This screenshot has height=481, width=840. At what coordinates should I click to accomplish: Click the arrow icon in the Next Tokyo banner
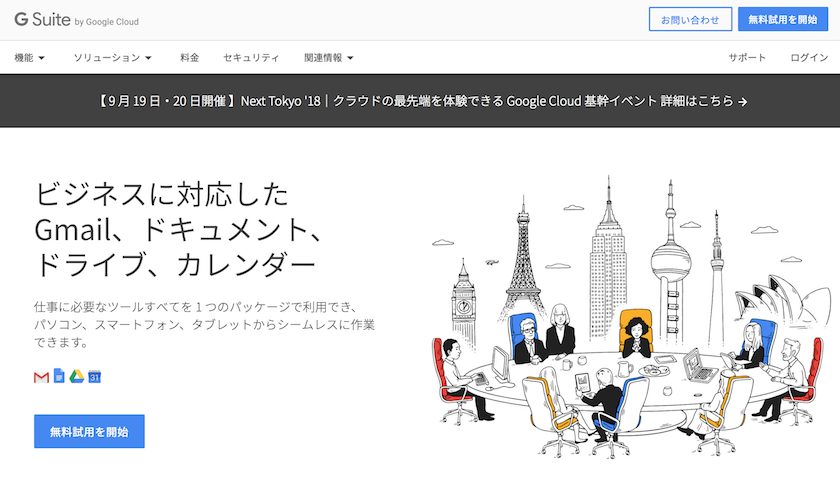click(x=742, y=101)
